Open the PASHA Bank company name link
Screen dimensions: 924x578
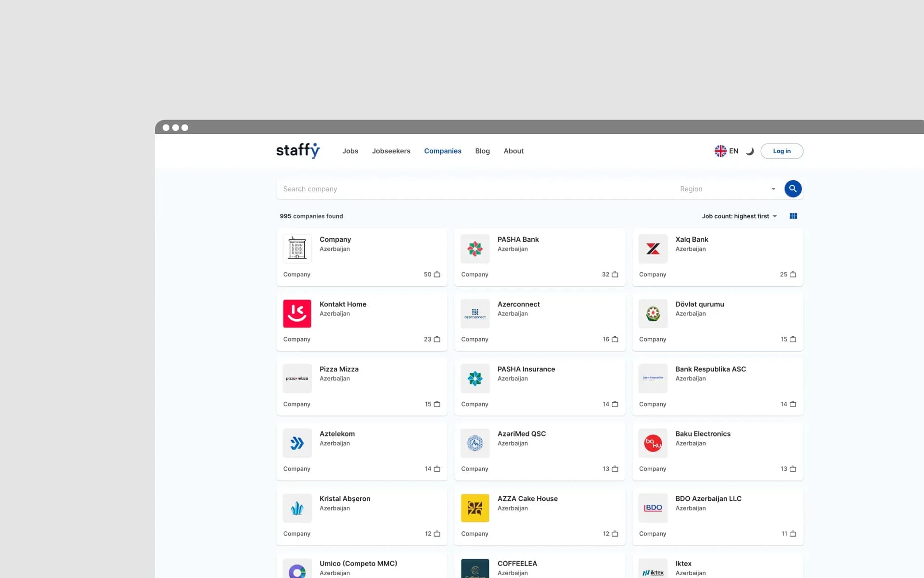coord(518,239)
